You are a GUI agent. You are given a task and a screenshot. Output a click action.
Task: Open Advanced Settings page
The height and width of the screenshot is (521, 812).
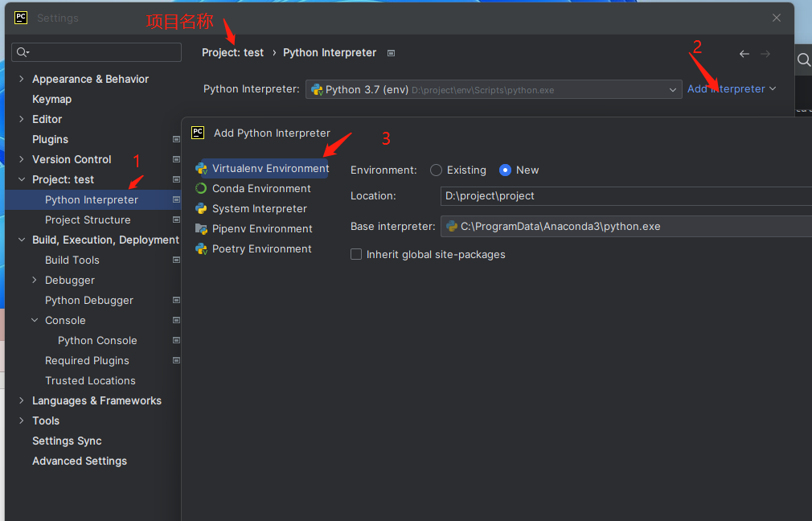79,461
